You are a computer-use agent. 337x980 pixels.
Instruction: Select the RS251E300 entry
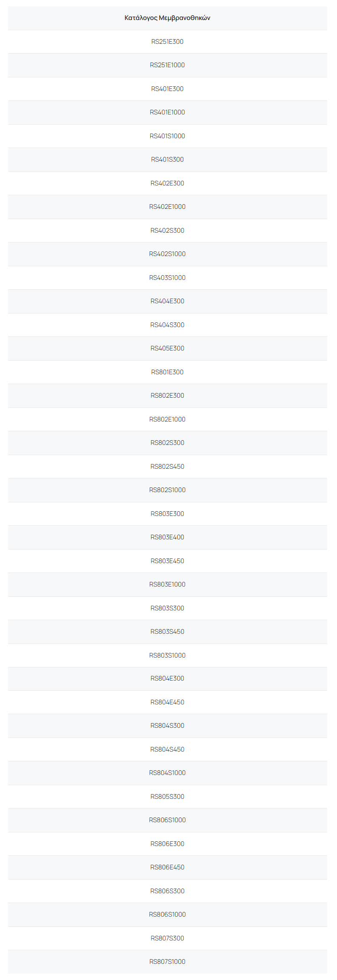pyautogui.click(x=167, y=42)
